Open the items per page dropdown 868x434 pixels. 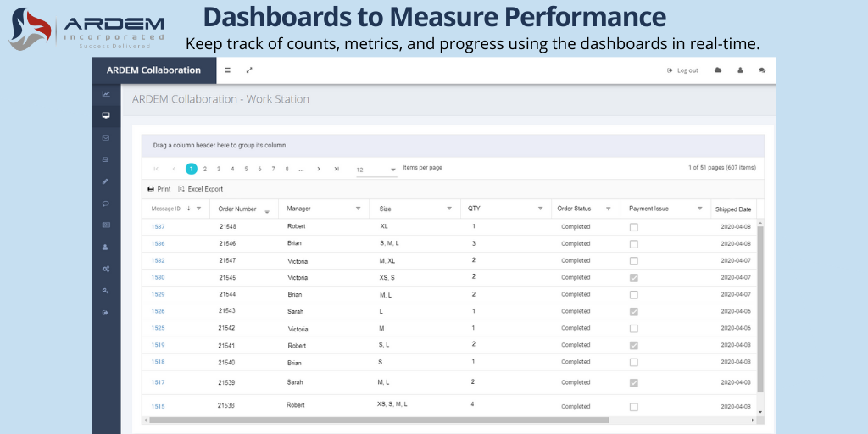coord(376,170)
